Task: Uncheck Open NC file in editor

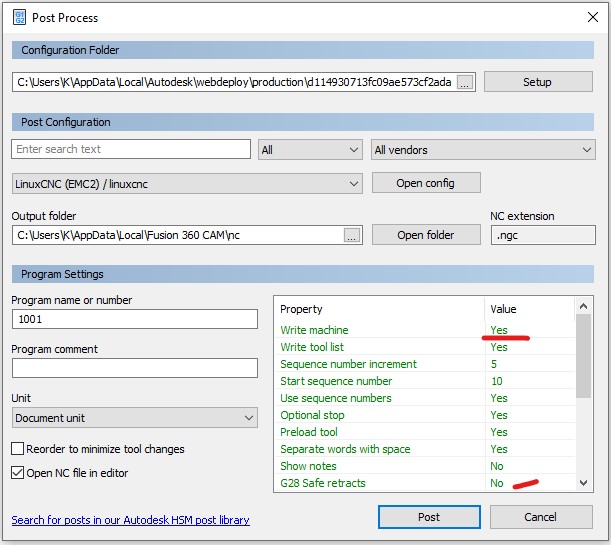Action: [x=18, y=473]
